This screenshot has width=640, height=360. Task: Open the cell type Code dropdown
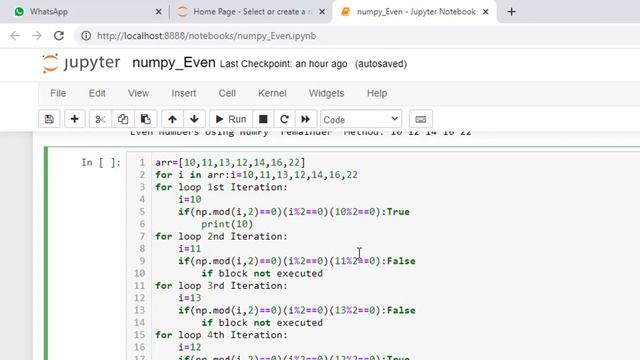[x=361, y=119]
